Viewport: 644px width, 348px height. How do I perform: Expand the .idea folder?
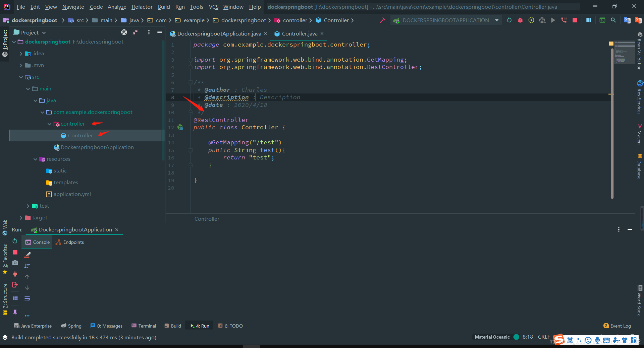[x=21, y=54]
